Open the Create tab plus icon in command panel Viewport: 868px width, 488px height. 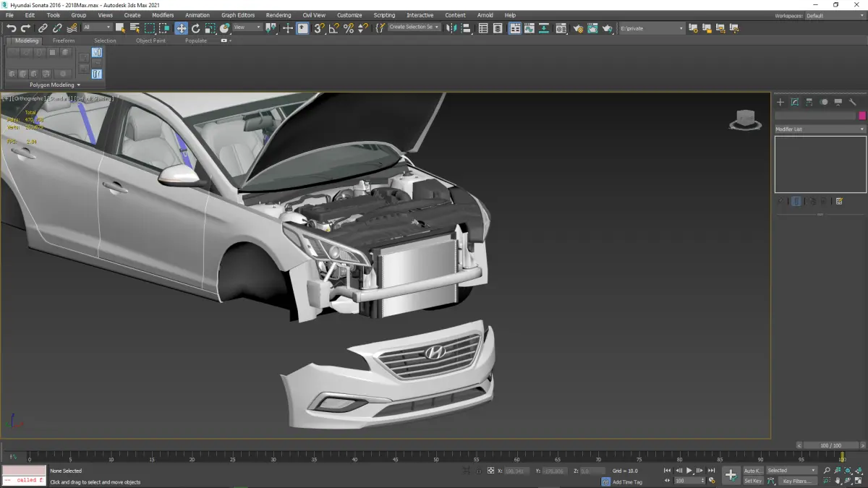pos(780,102)
